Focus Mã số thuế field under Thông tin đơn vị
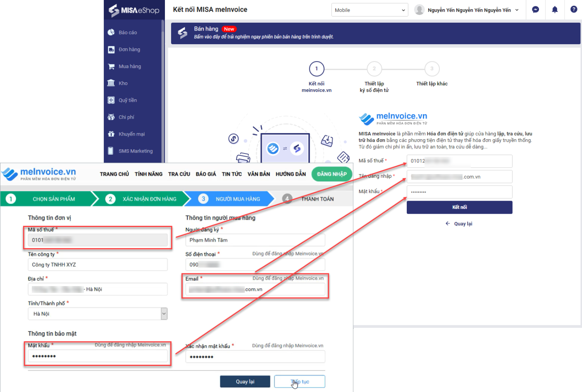The image size is (582, 392). pos(98,240)
